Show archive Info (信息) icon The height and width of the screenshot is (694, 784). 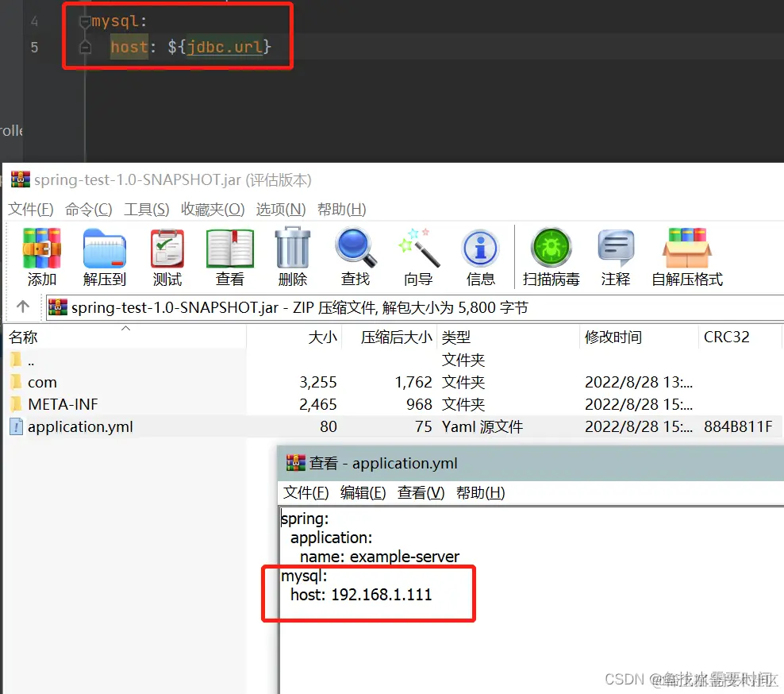[481, 249]
